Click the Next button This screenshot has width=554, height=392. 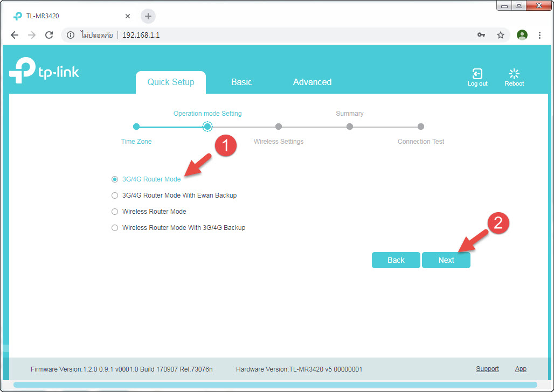click(446, 260)
